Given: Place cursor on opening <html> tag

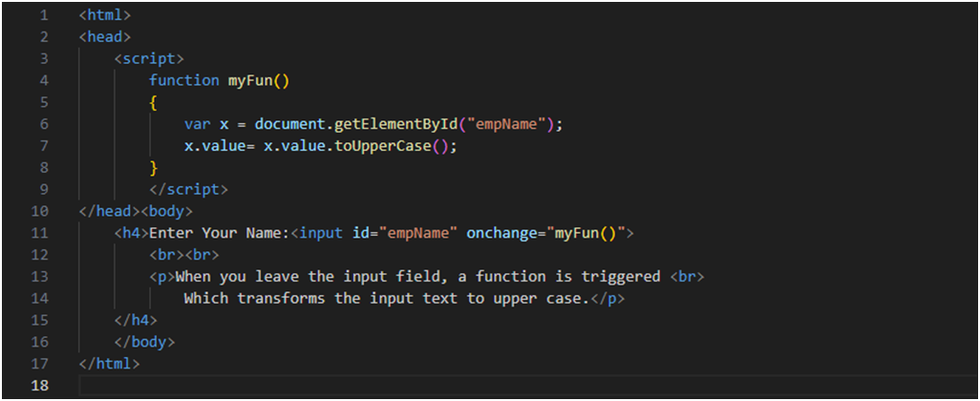Looking at the screenshot, I should coord(105,14).
